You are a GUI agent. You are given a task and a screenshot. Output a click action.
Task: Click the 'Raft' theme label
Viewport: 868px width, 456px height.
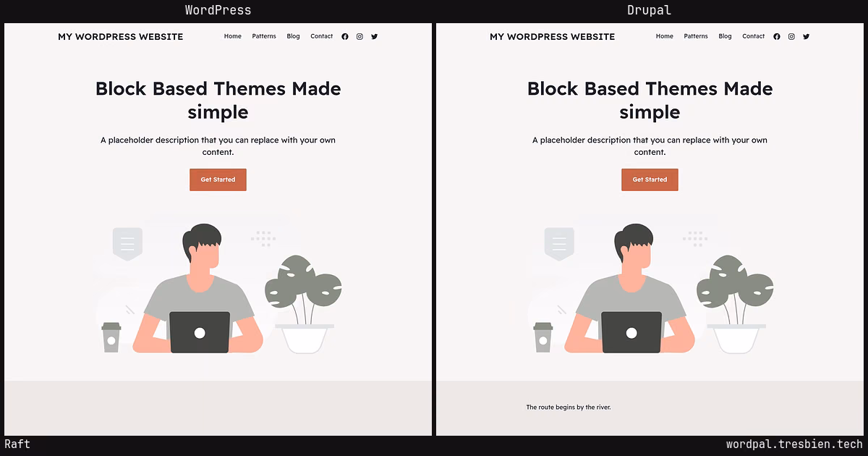click(17, 444)
